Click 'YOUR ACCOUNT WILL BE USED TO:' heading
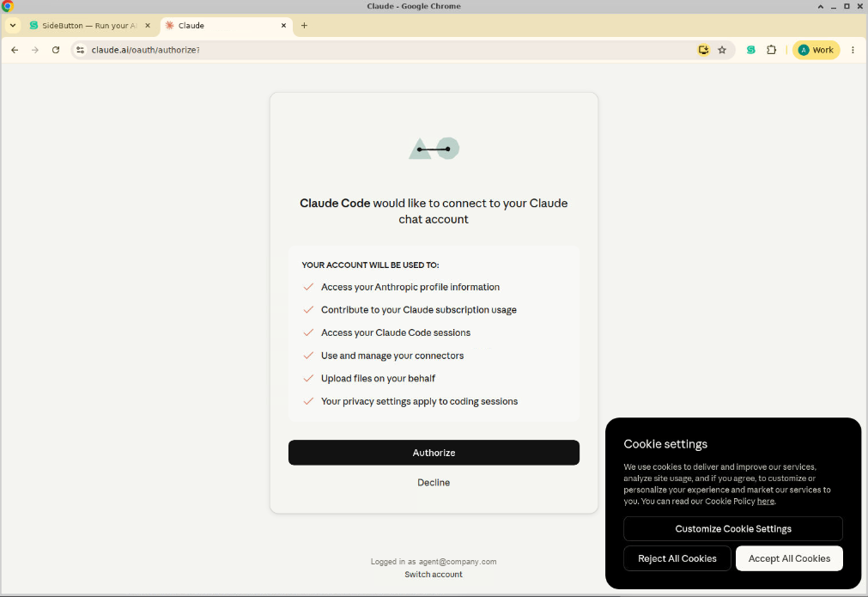868x597 pixels. point(370,265)
